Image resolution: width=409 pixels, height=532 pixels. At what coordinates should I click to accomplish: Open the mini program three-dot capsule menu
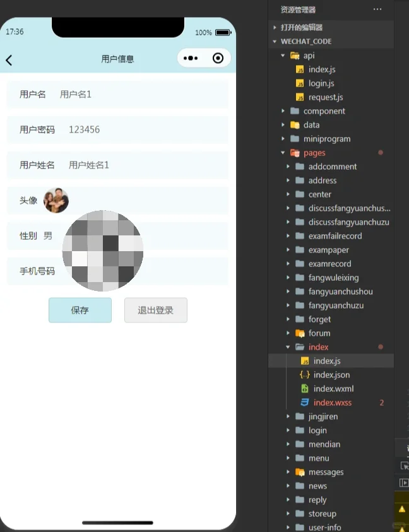tap(191, 58)
